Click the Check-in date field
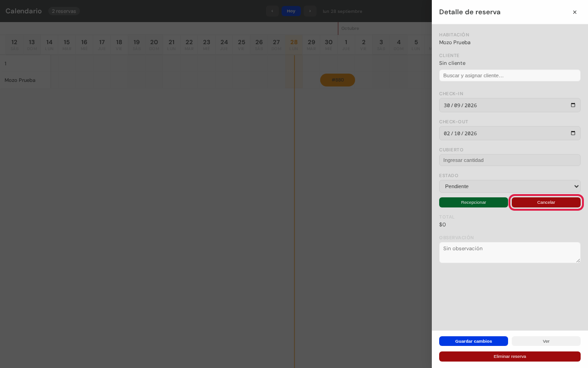Image resolution: width=588 pixels, height=368 pixels. [510, 105]
